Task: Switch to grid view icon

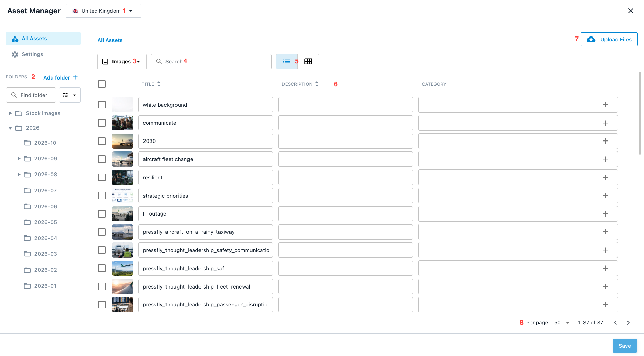Action: pyautogui.click(x=308, y=62)
